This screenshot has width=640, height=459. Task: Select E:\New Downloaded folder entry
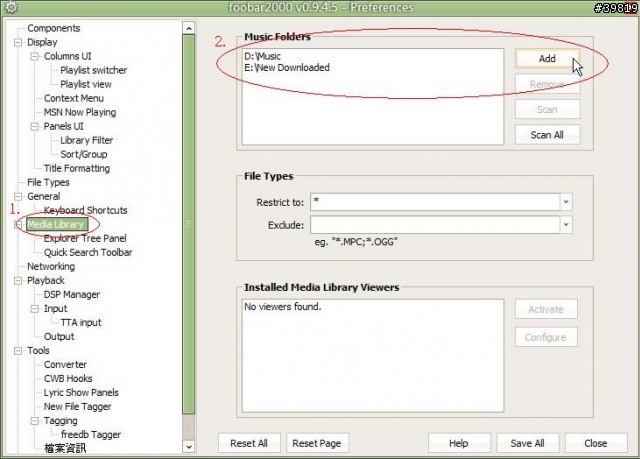click(x=287, y=68)
